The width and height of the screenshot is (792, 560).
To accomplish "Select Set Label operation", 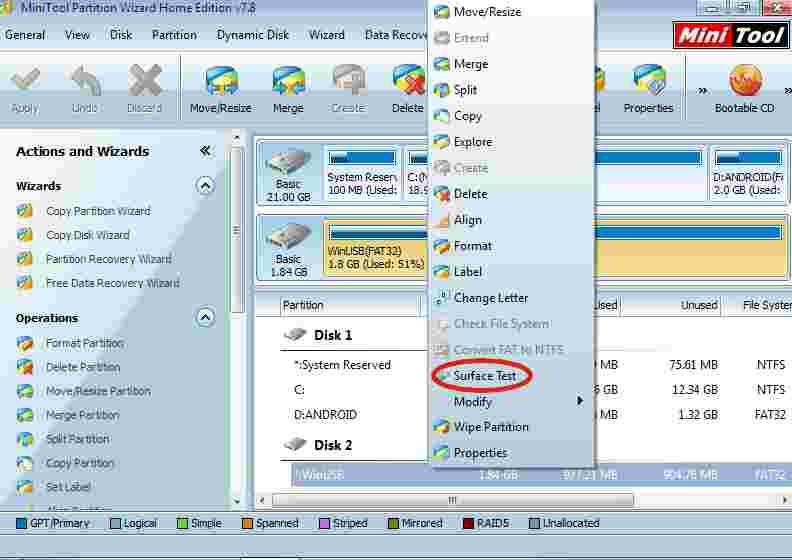I will click(x=68, y=487).
